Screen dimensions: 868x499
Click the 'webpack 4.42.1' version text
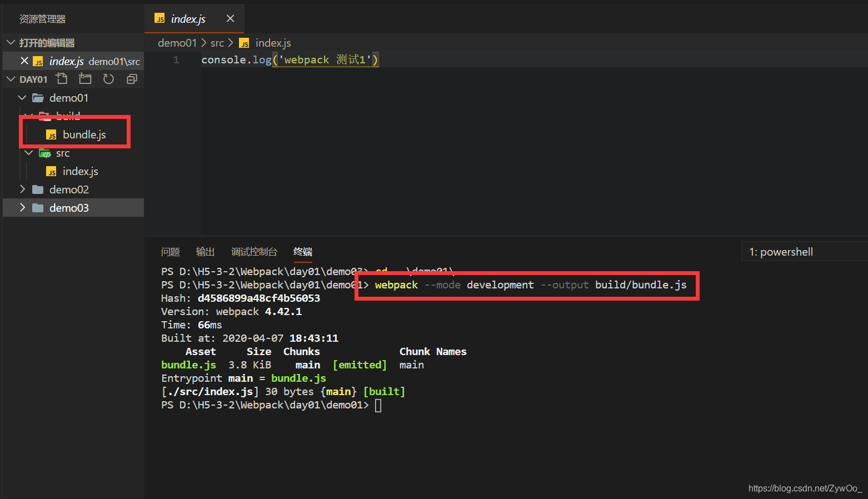pyautogui.click(x=259, y=311)
